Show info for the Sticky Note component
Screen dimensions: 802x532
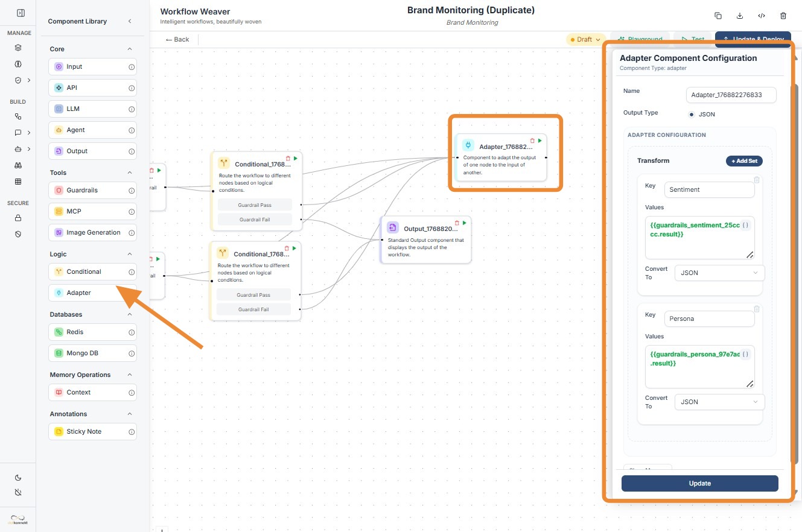(x=132, y=432)
